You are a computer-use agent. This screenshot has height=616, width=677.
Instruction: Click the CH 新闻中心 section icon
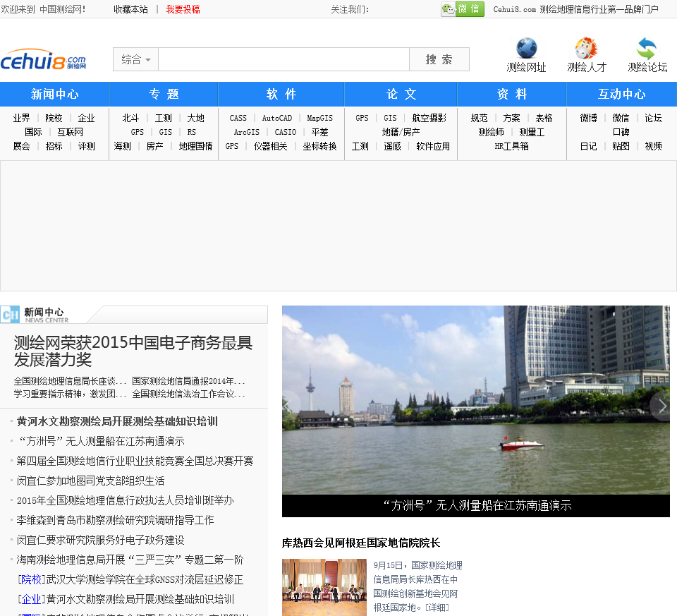10,315
